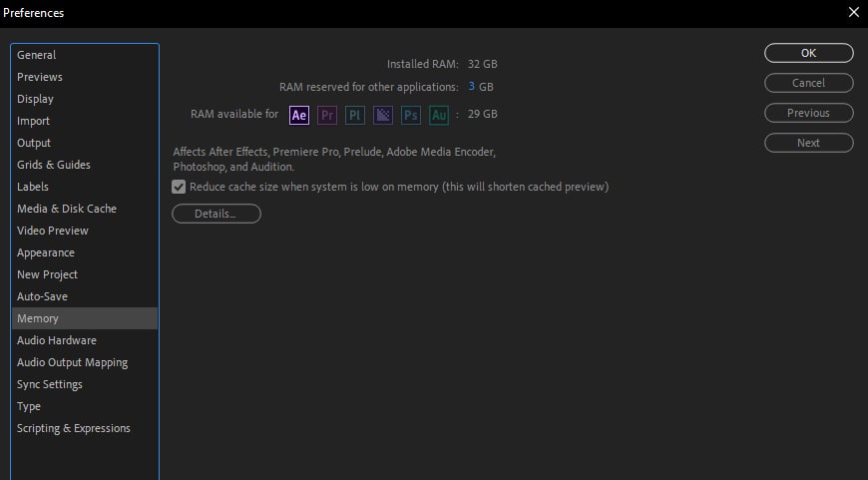Switch to Display preferences
Image resolution: width=868 pixels, height=480 pixels.
(x=85, y=99)
